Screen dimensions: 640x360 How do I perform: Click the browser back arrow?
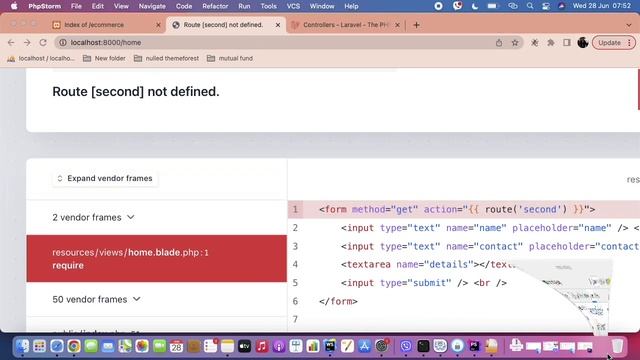point(11,42)
